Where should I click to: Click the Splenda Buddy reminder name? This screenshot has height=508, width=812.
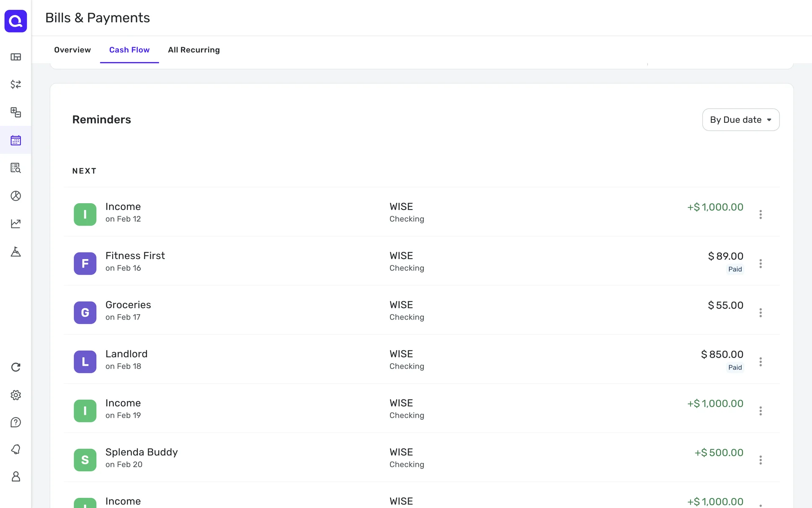coord(141,452)
